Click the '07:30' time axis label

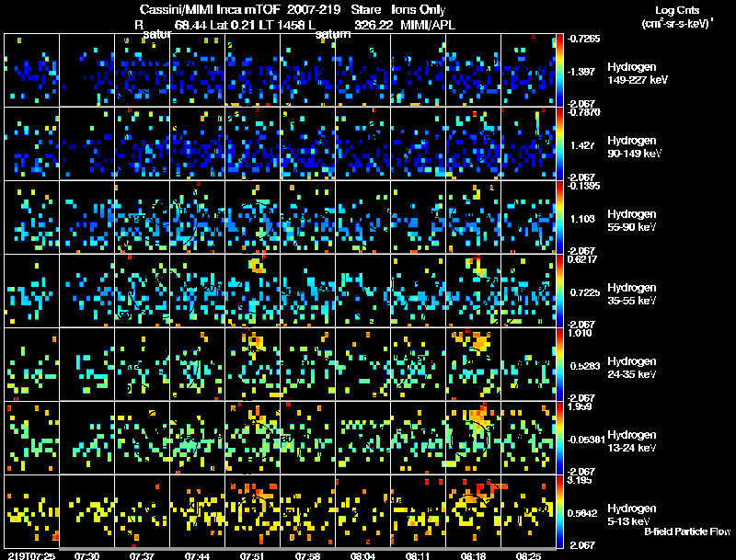(86, 555)
